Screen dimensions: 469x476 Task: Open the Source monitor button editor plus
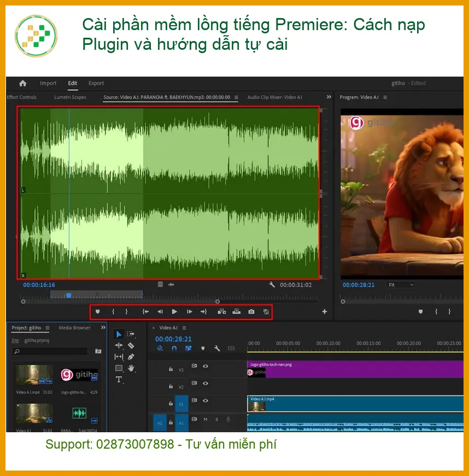tap(325, 312)
